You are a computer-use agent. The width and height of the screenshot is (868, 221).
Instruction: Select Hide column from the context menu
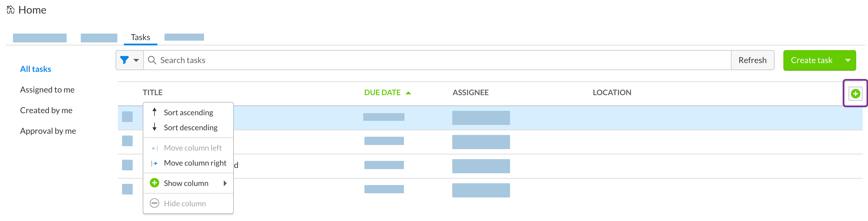185,203
